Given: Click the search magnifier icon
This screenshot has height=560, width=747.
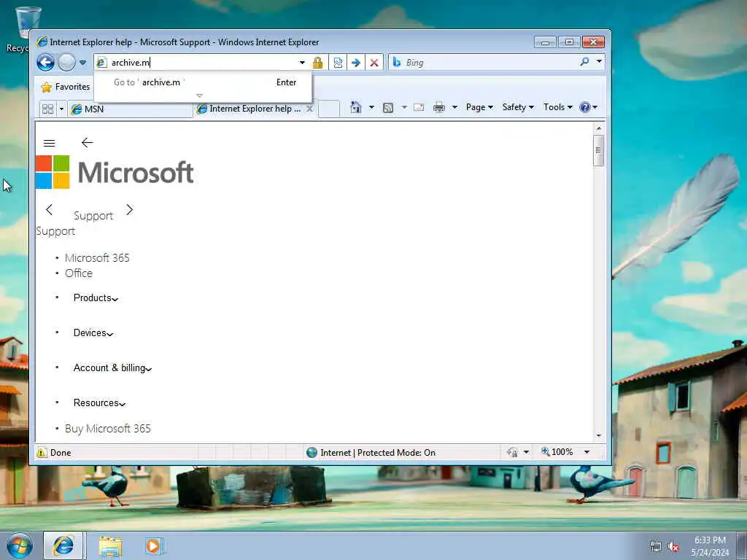Looking at the screenshot, I should pos(584,62).
